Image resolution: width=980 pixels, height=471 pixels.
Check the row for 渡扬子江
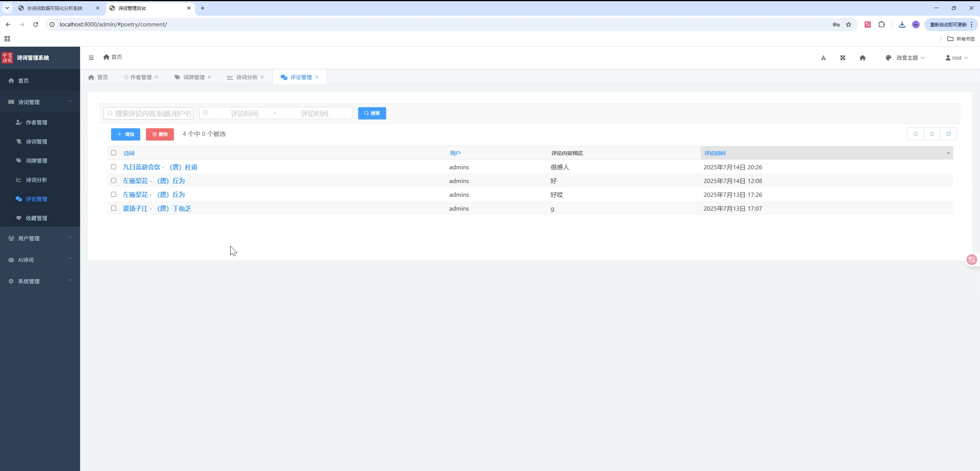(113, 208)
